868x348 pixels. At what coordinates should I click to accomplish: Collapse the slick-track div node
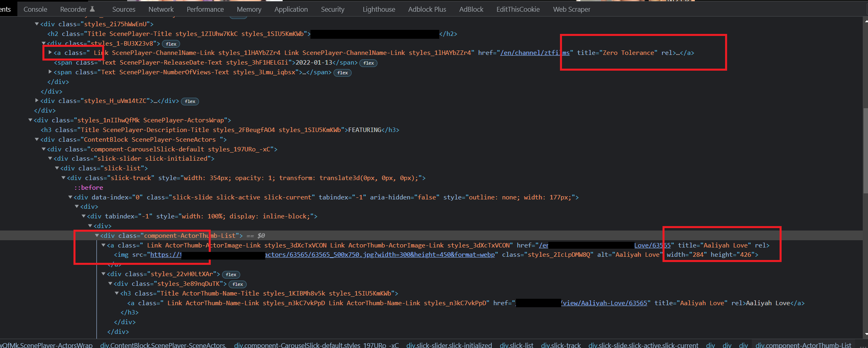63,178
